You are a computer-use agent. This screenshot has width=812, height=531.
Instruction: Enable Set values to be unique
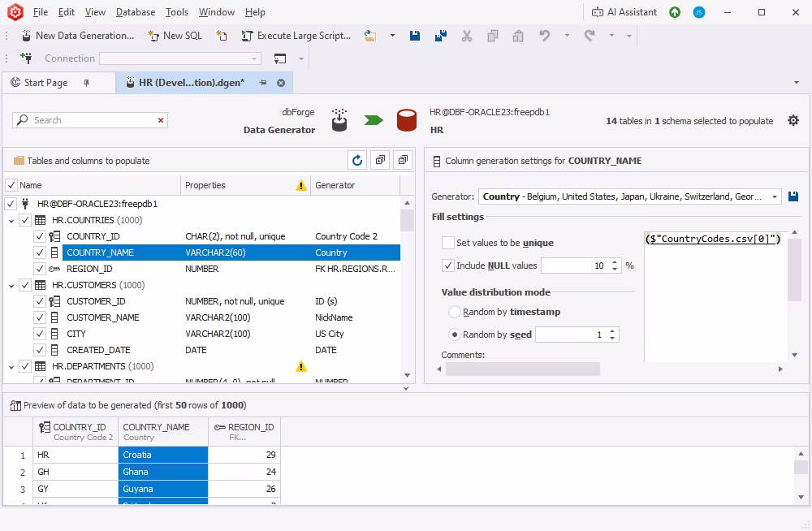click(x=448, y=243)
